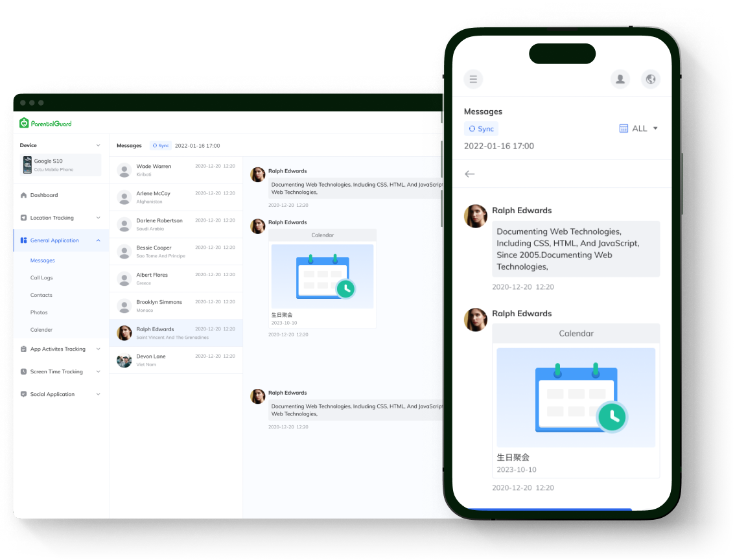Tap the Sync button on phone
Screen dimensions: 735x560
[x=481, y=129]
